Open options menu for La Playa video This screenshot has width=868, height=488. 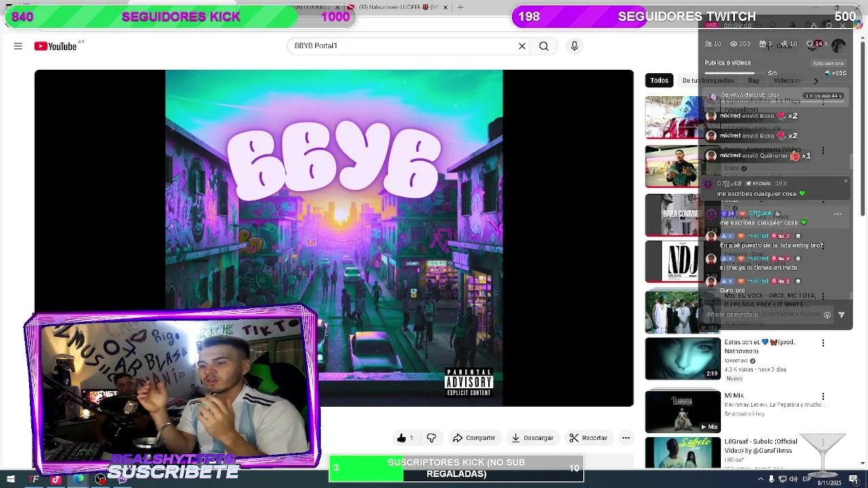click(x=823, y=102)
